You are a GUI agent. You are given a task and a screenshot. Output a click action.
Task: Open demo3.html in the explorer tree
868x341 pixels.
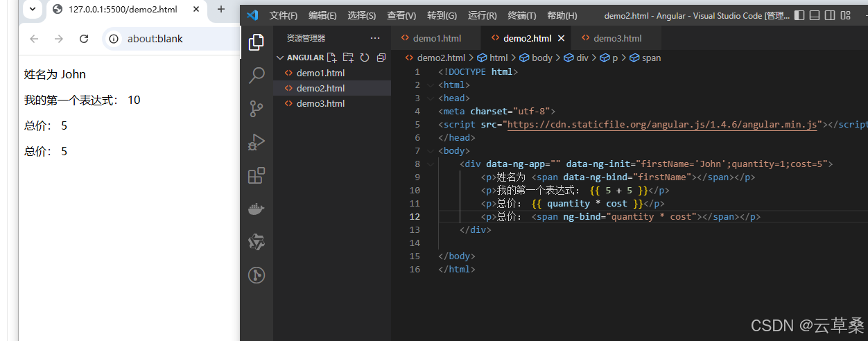pos(332,103)
